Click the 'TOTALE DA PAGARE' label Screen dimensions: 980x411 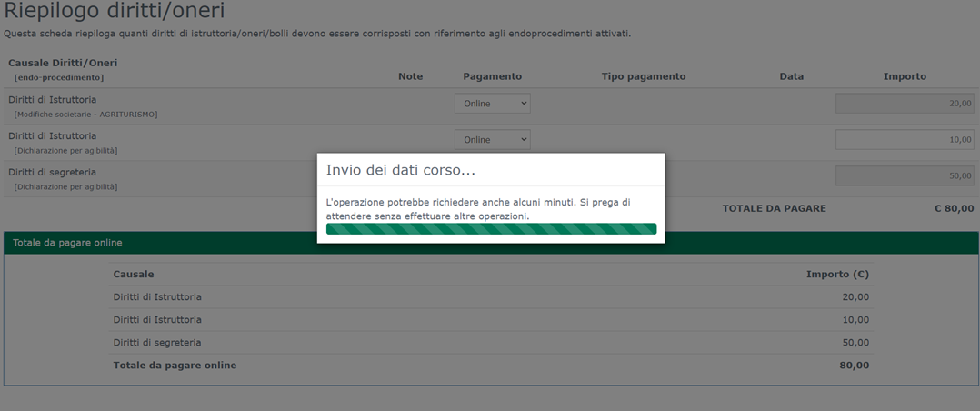(x=774, y=208)
